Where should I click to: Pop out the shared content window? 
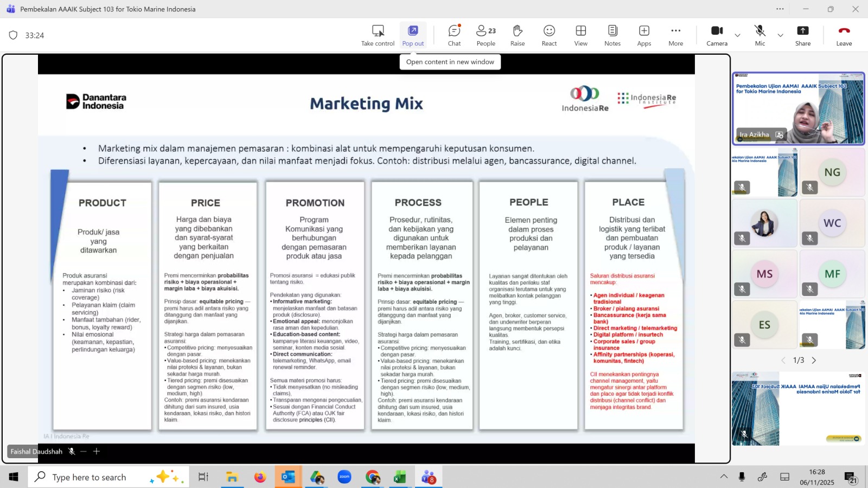tap(413, 35)
